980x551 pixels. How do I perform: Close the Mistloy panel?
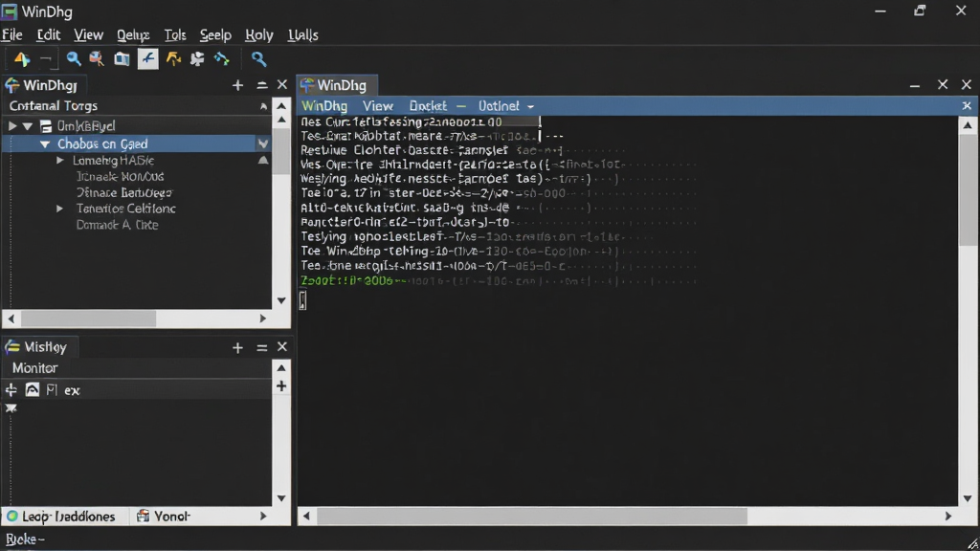pos(282,346)
